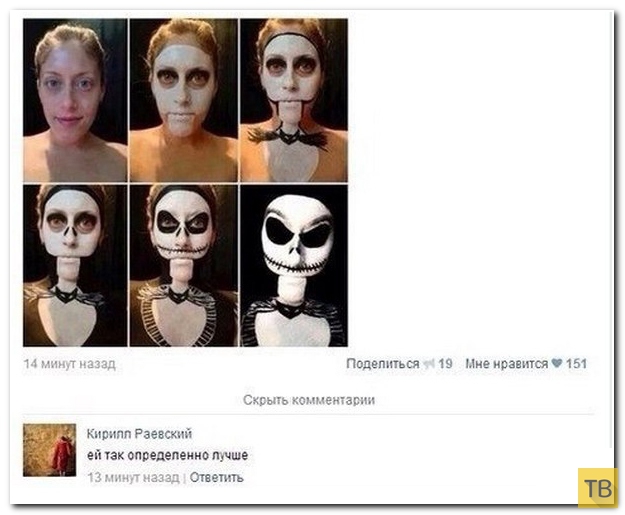Image resolution: width=625 pixels, height=515 pixels.
Task: Click the Ответить reply link
Action: coord(216,477)
